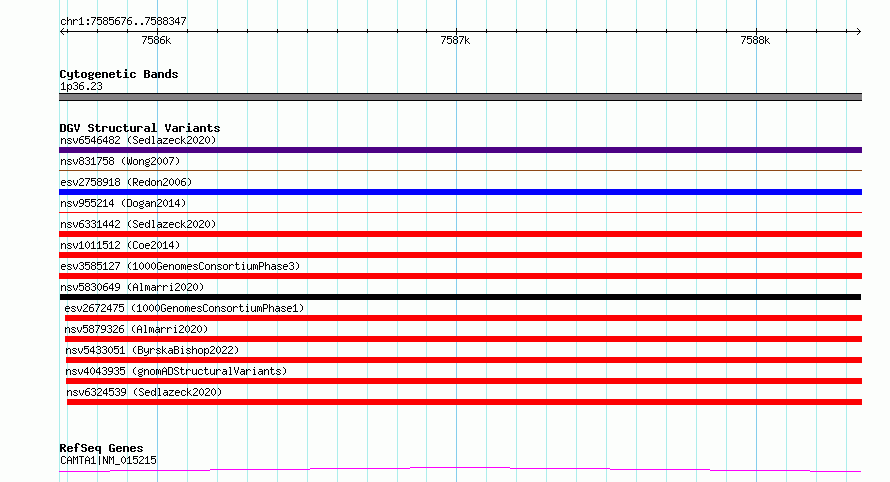Click the 7586k ruler label

pyautogui.click(x=156, y=40)
